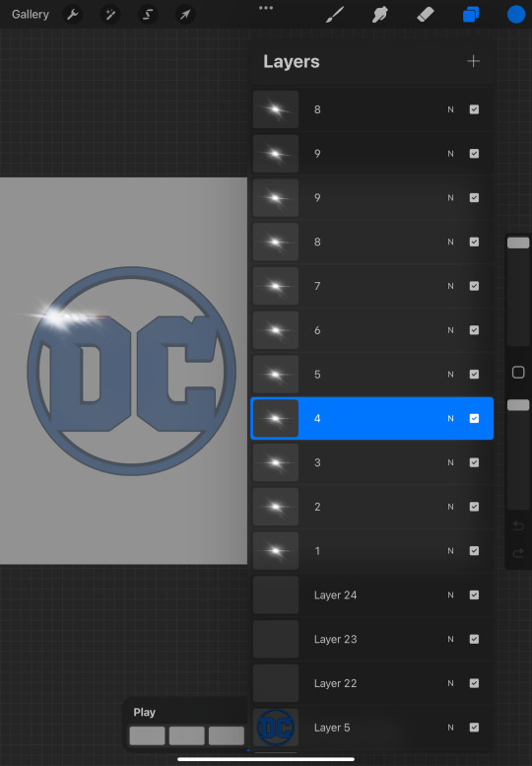532x766 pixels.
Task: Select the layer named 2
Action: (x=372, y=507)
